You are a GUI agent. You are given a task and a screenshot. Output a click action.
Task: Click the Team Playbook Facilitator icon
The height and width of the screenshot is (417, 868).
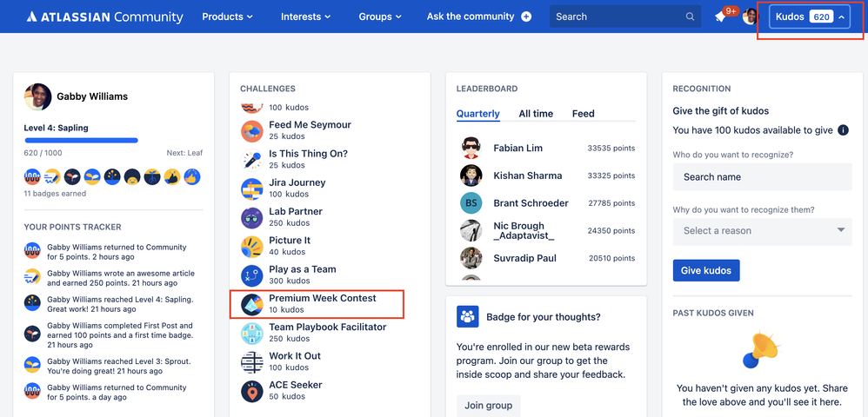click(x=252, y=333)
